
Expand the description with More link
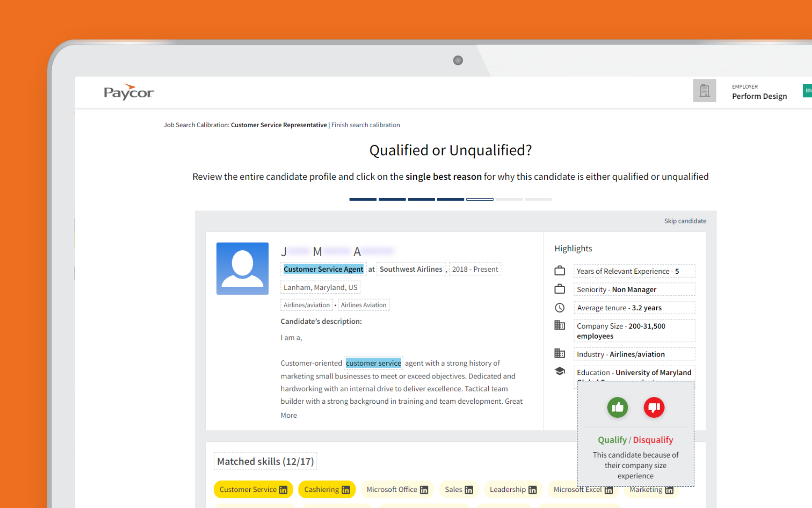pos(289,415)
